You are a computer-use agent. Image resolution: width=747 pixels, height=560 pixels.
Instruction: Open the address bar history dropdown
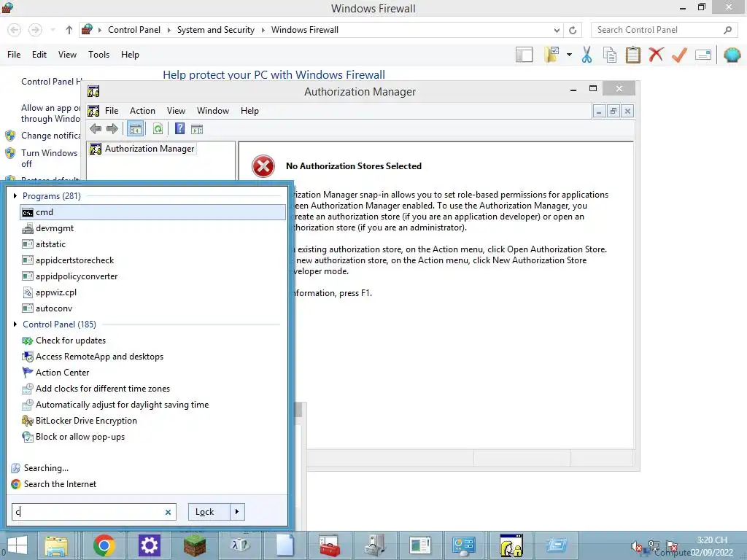[557, 30]
